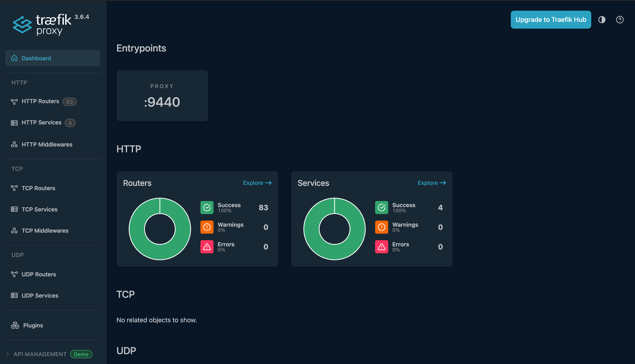Click Explore link in Services card
635x364 pixels.
(431, 183)
